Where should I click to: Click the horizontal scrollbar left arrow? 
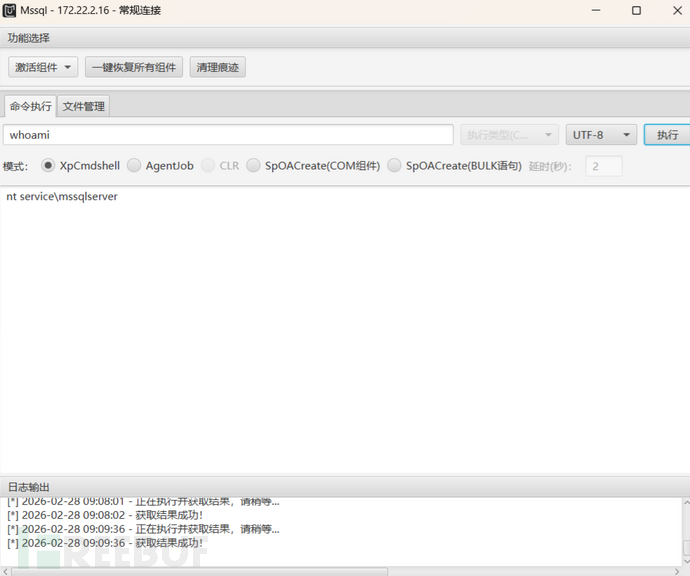point(5,572)
